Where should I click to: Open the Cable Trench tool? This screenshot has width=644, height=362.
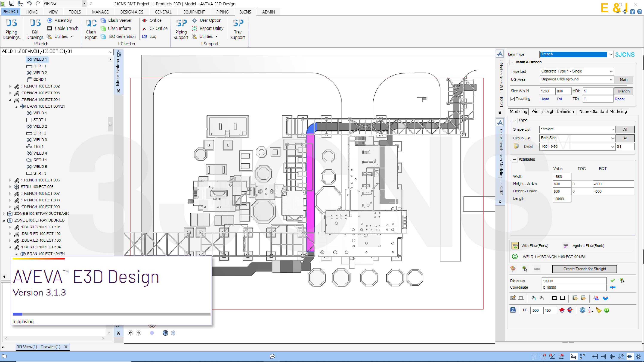[63, 28]
